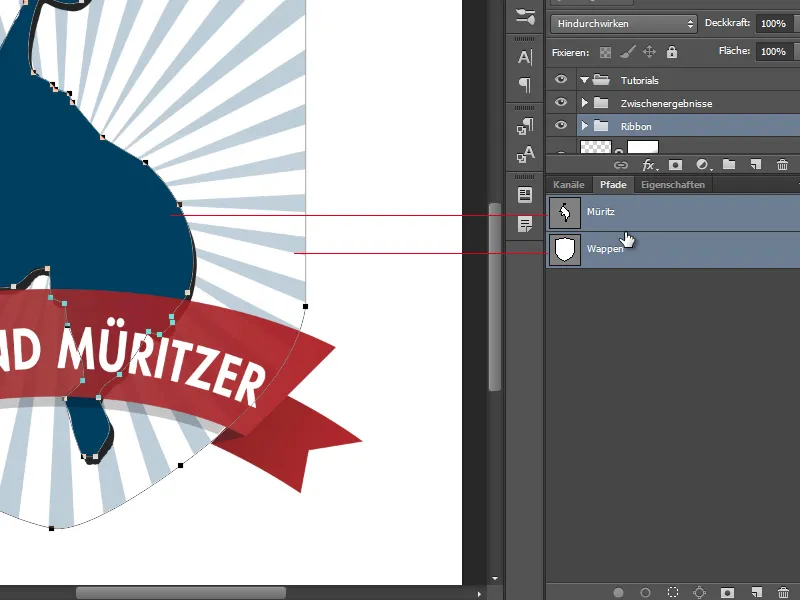
Task: Add mask from Paths panel
Action: click(x=728, y=592)
